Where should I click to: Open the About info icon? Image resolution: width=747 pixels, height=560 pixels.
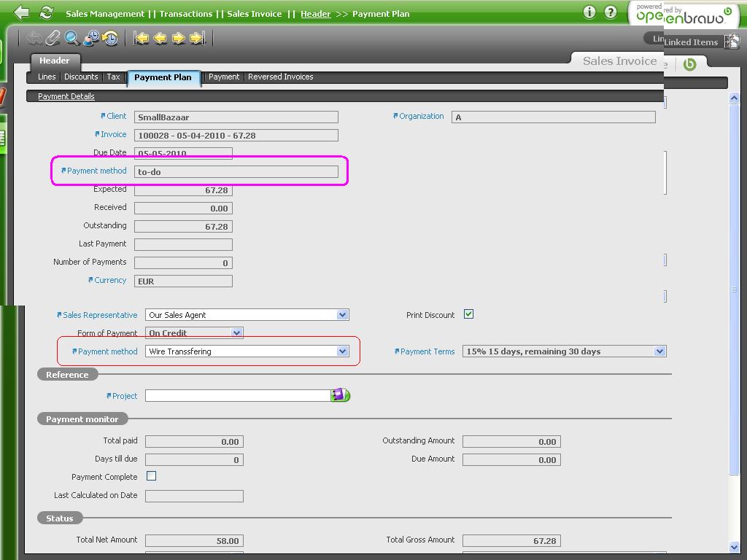tap(589, 12)
